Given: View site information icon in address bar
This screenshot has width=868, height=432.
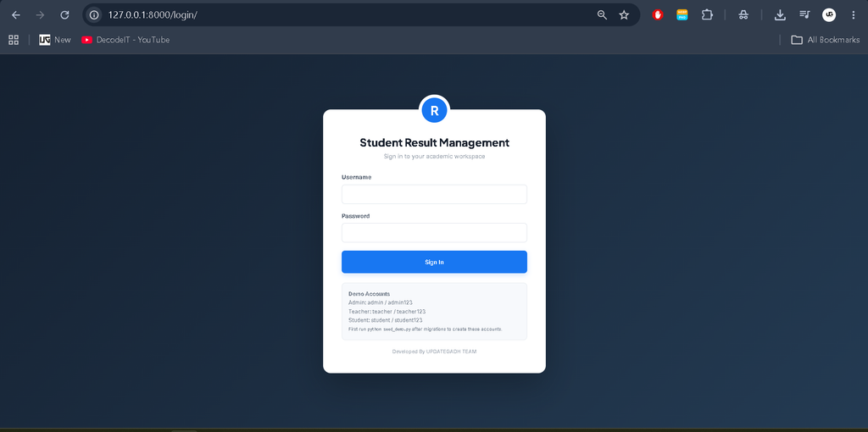Looking at the screenshot, I should (x=94, y=15).
